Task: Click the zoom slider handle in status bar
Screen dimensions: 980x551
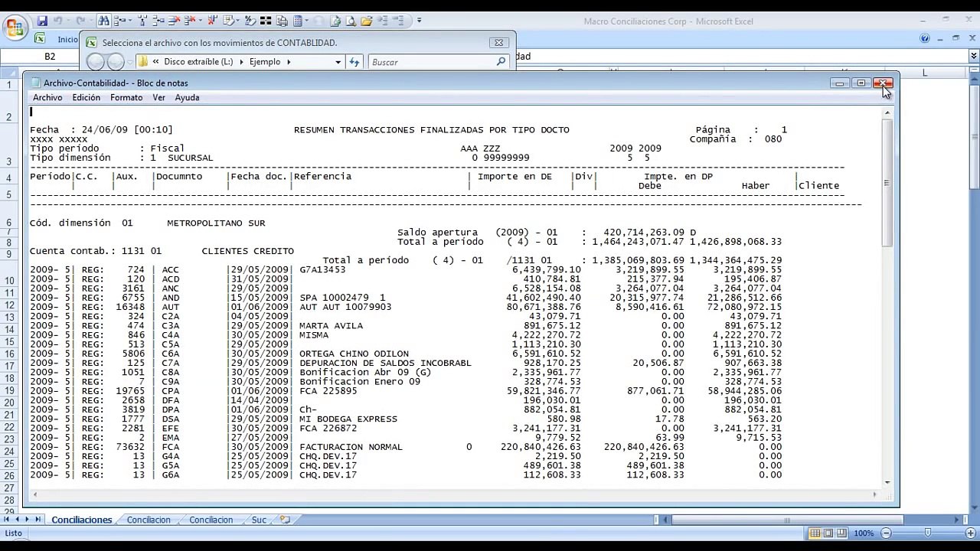Action: click(928, 533)
